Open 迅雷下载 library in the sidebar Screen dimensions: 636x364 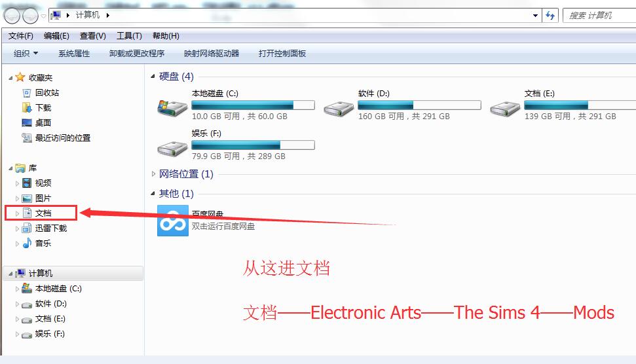(44, 228)
